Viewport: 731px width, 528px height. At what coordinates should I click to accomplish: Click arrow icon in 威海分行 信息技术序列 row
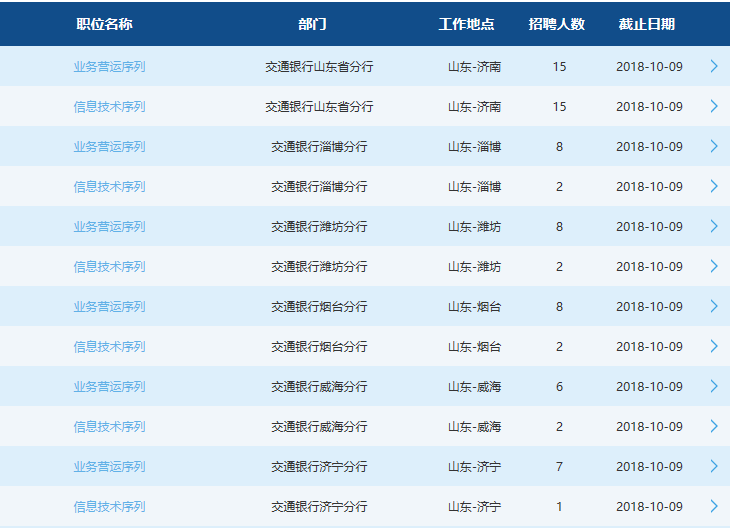[714, 426]
